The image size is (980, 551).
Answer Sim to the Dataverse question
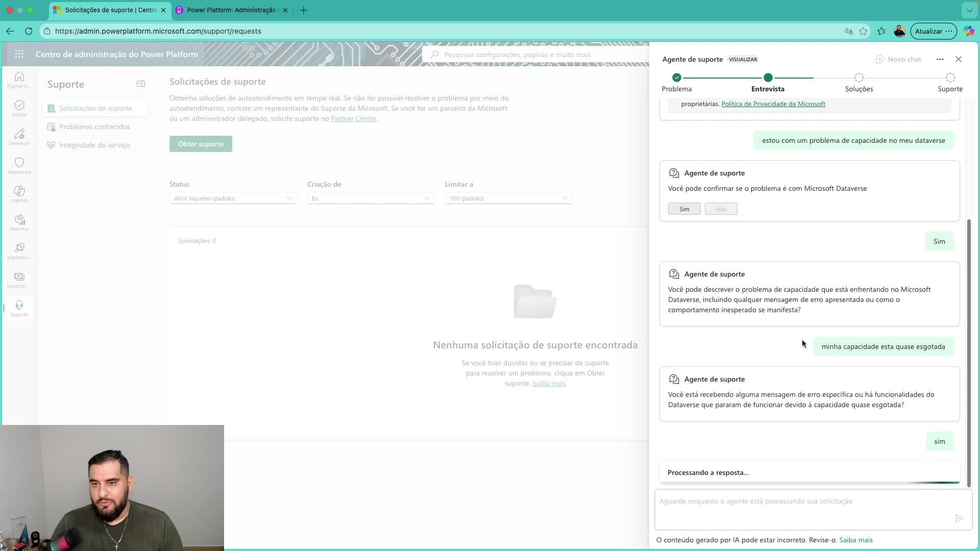683,209
